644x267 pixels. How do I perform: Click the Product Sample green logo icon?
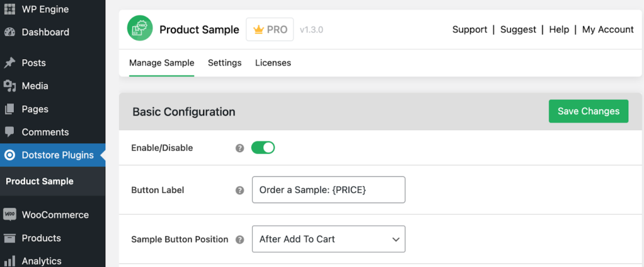coord(140,29)
